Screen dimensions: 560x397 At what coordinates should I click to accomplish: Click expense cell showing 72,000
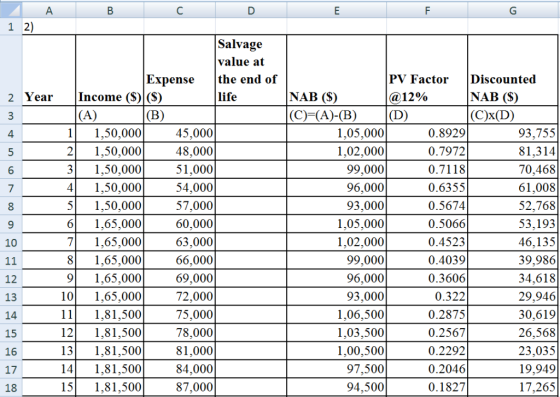click(180, 297)
